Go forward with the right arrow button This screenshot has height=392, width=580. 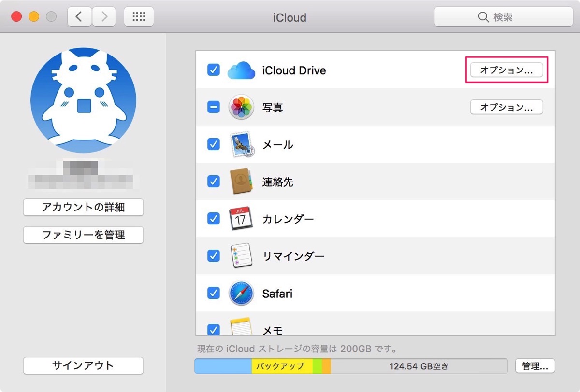point(104,17)
